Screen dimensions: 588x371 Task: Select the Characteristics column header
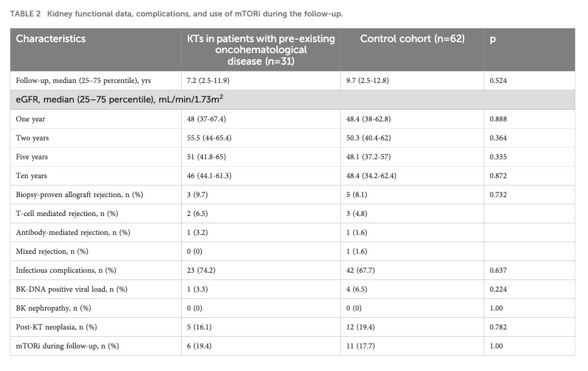51,38
